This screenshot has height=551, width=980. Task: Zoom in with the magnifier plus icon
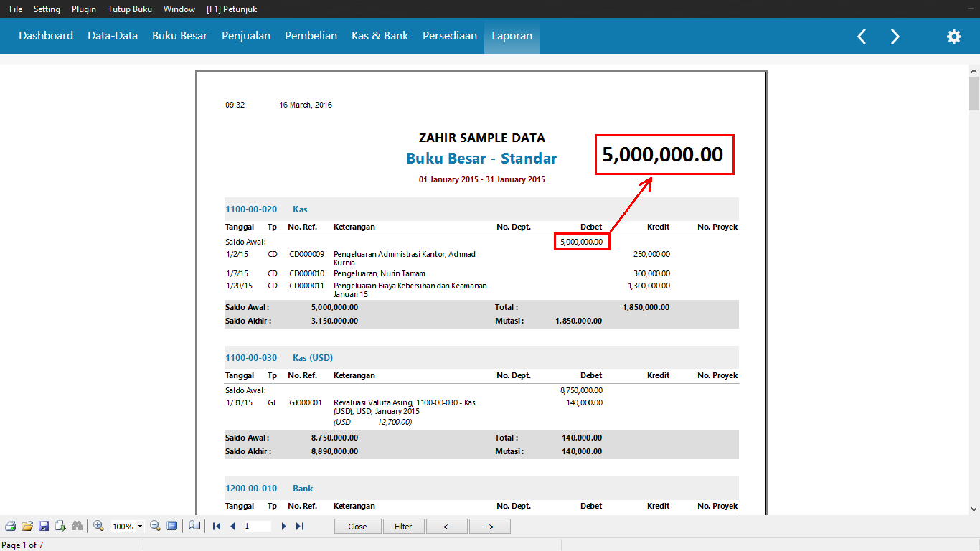click(99, 526)
